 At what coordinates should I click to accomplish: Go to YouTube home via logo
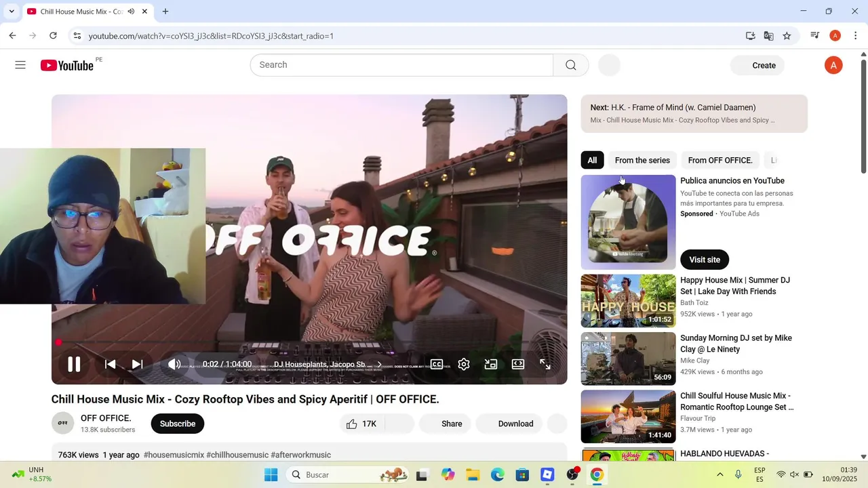pyautogui.click(x=66, y=65)
